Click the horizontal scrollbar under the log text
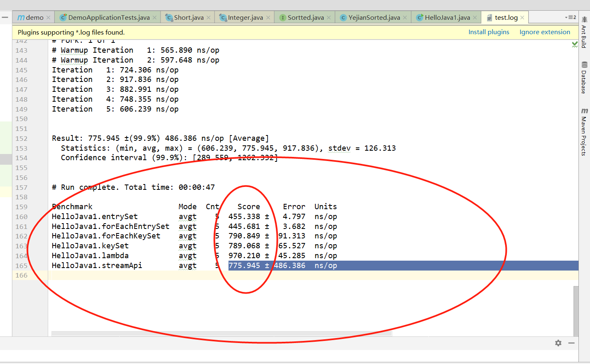The width and height of the screenshot is (590, 364). [222, 334]
